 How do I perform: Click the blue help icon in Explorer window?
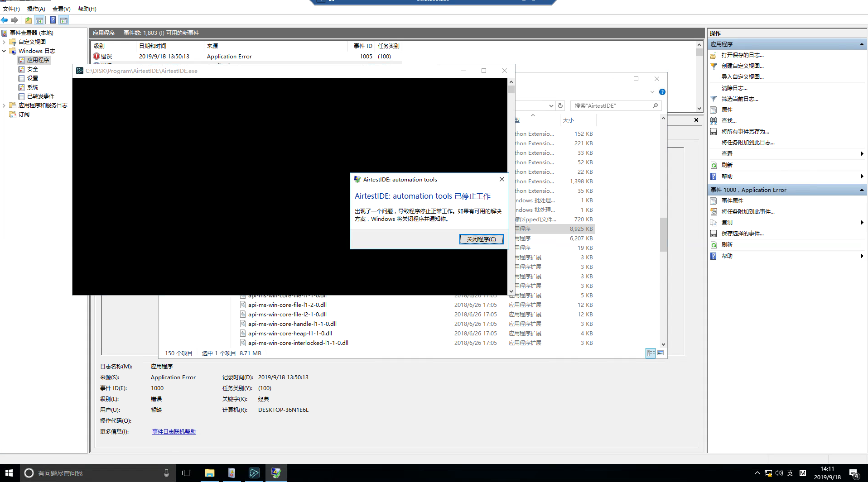662,92
